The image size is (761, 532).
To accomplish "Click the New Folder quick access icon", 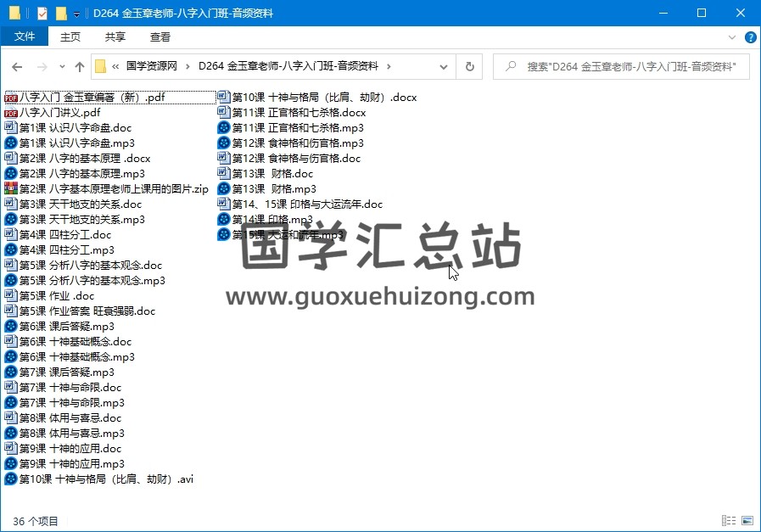I will 61,13.
